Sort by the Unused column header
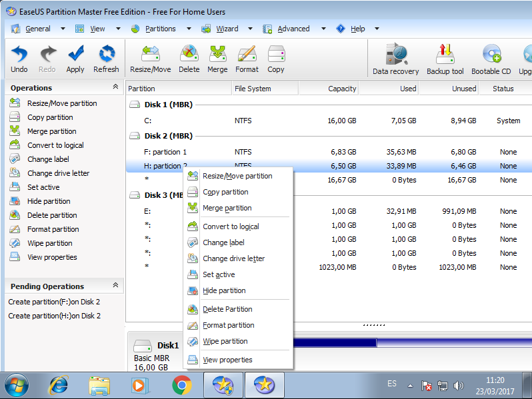The image size is (532, 399). [x=449, y=89]
